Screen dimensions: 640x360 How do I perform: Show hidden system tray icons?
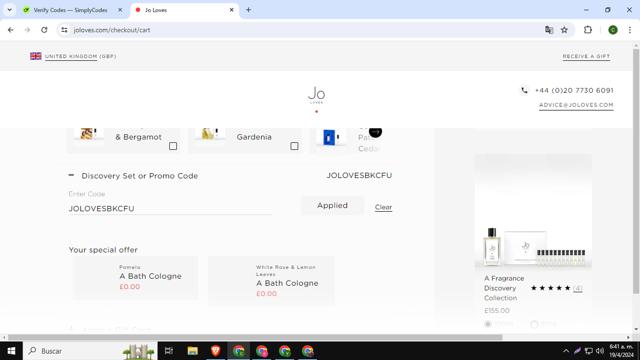(x=566, y=351)
